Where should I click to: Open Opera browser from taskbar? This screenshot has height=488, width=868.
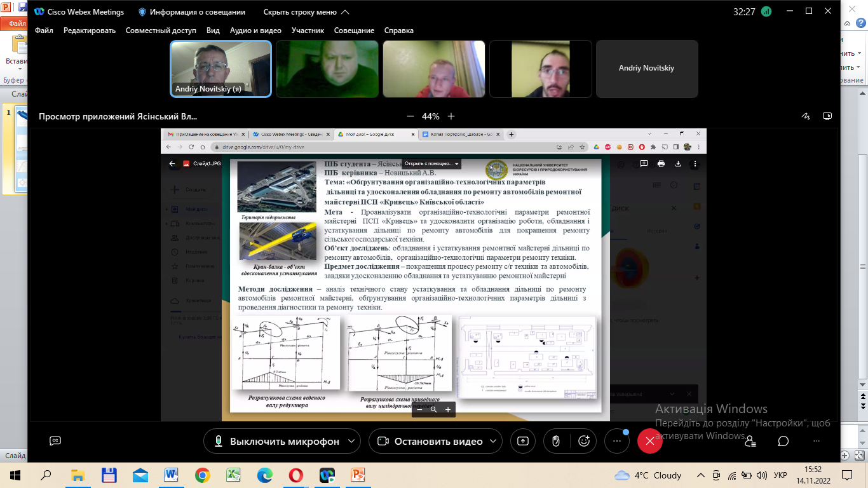[x=295, y=475]
